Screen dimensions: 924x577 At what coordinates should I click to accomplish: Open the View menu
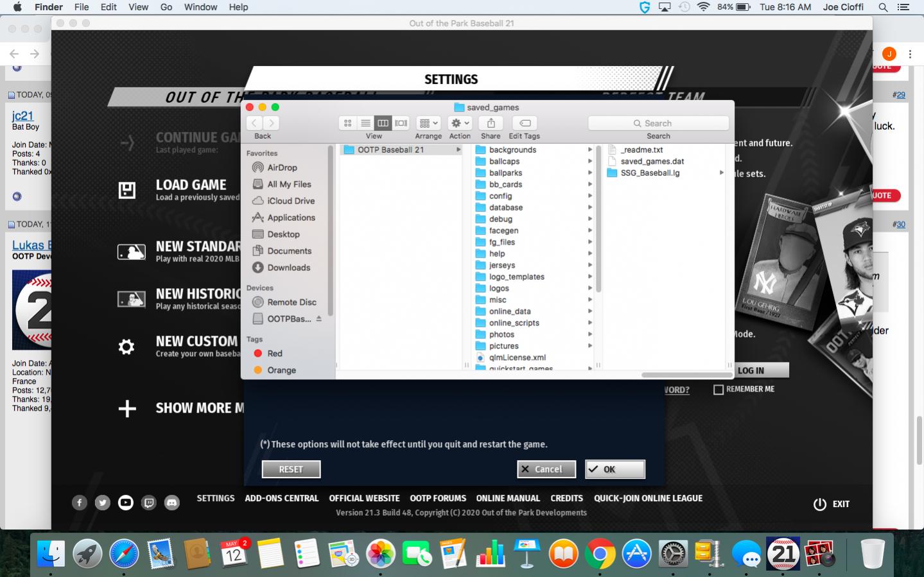click(x=138, y=7)
